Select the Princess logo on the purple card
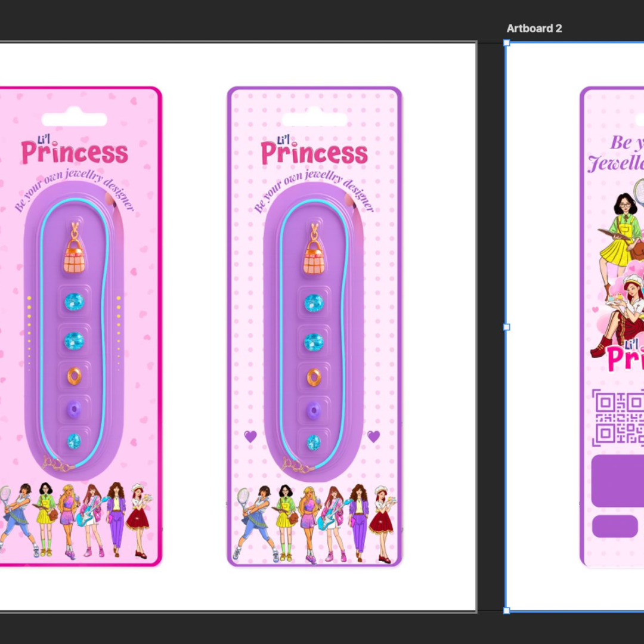Image resolution: width=644 pixels, height=644 pixels. pos(314,150)
